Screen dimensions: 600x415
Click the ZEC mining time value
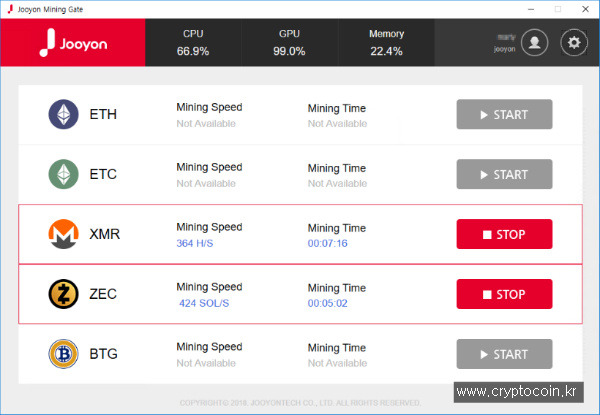click(328, 303)
